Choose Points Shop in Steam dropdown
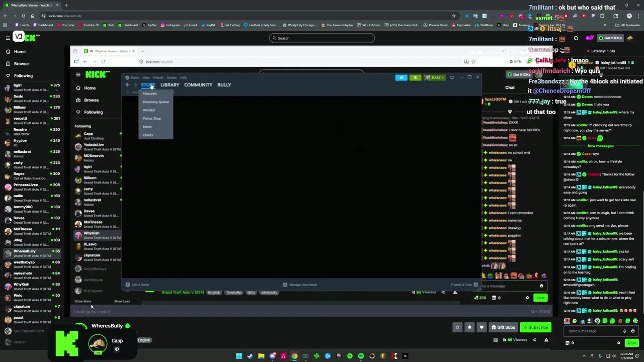644x362 pixels. (152, 119)
